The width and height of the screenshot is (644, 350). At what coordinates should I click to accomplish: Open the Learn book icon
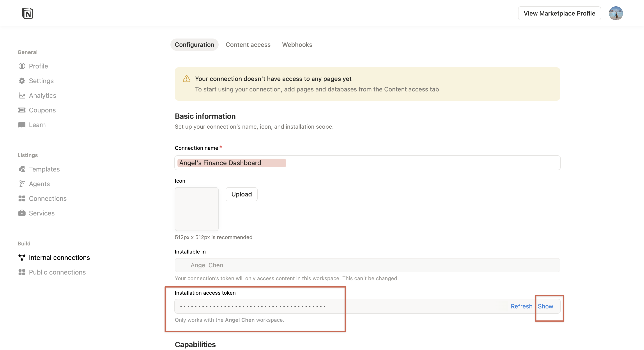[x=22, y=125]
